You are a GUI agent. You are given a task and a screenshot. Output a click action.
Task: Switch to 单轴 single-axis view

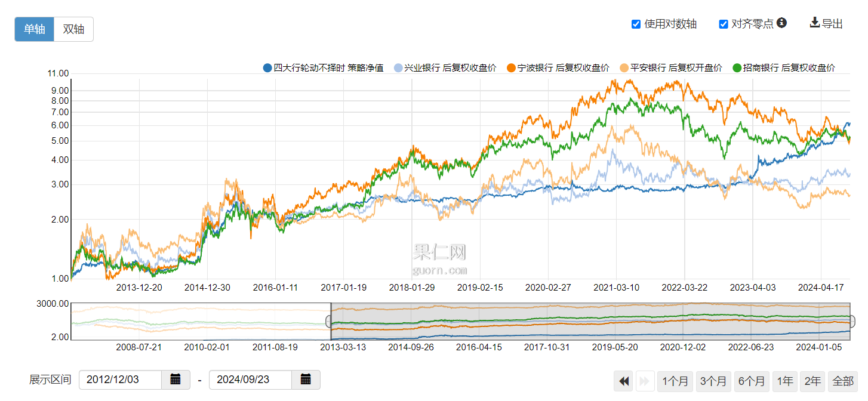35,29
